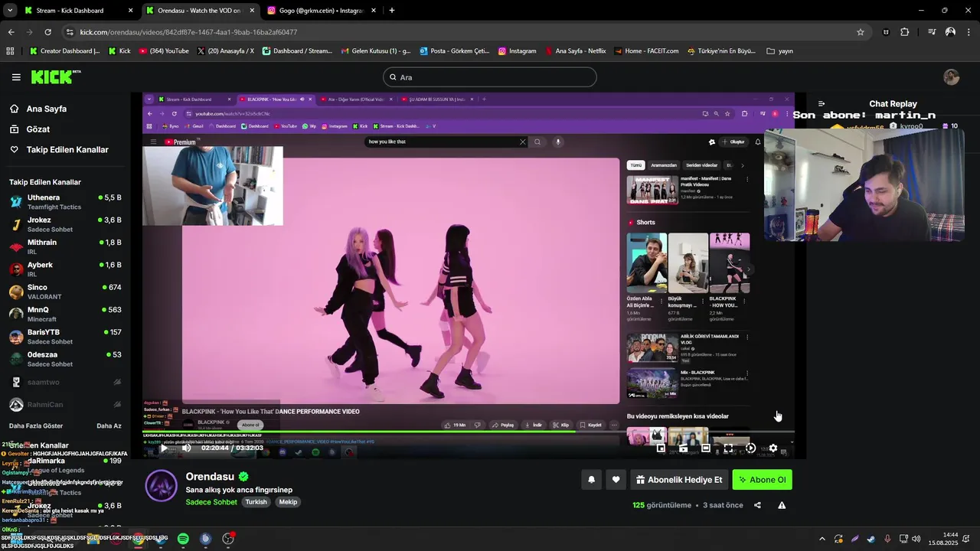Image resolution: width=980 pixels, height=551 pixels.
Task: Toggle theater mode in player
Action: point(706,448)
